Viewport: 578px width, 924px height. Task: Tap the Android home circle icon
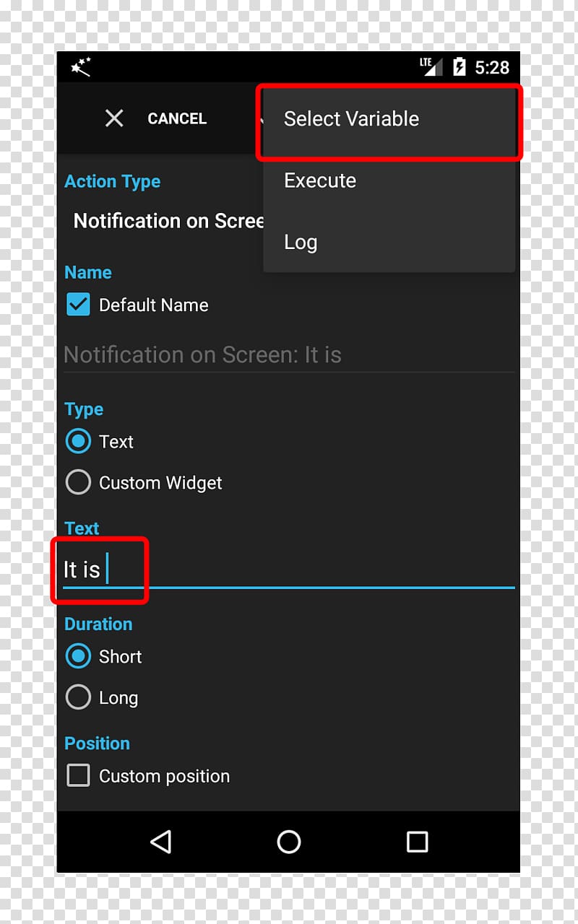click(289, 842)
